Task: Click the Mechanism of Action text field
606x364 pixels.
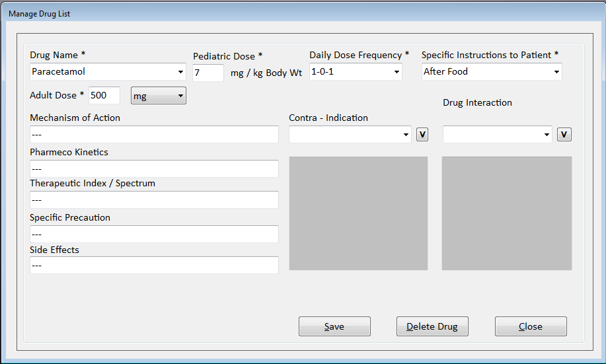Action: coord(154,135)
